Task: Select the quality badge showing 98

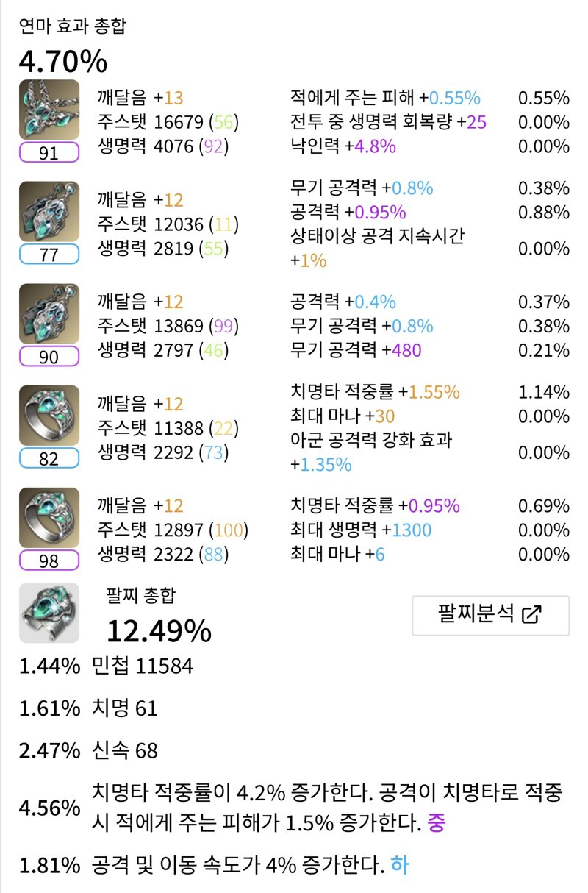Action: pyautogui.click(x=49, y=561)
